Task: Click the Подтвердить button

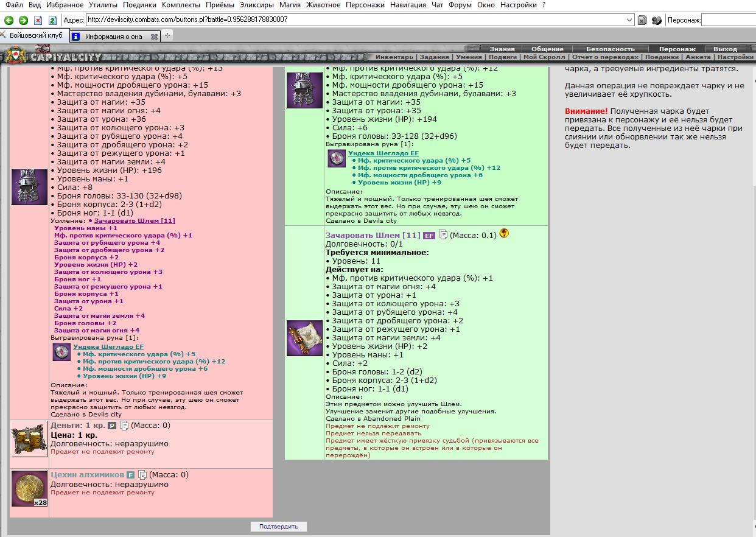Action: (279, 526)
